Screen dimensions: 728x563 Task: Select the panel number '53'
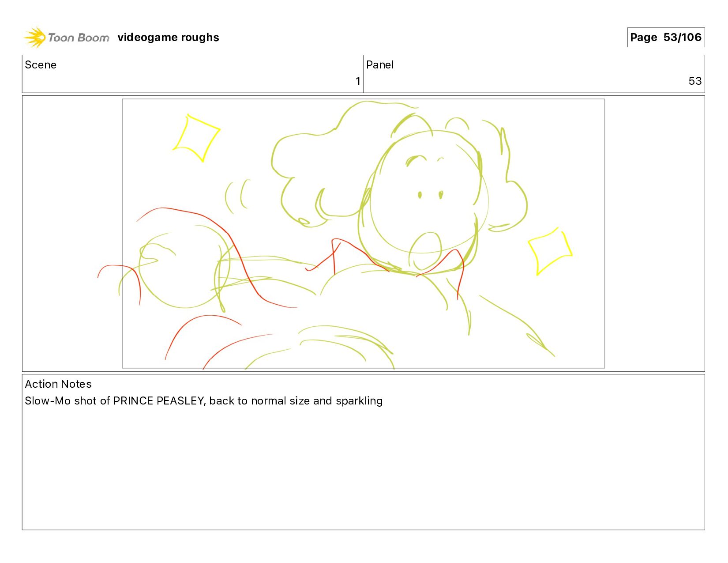coord(695,81)
